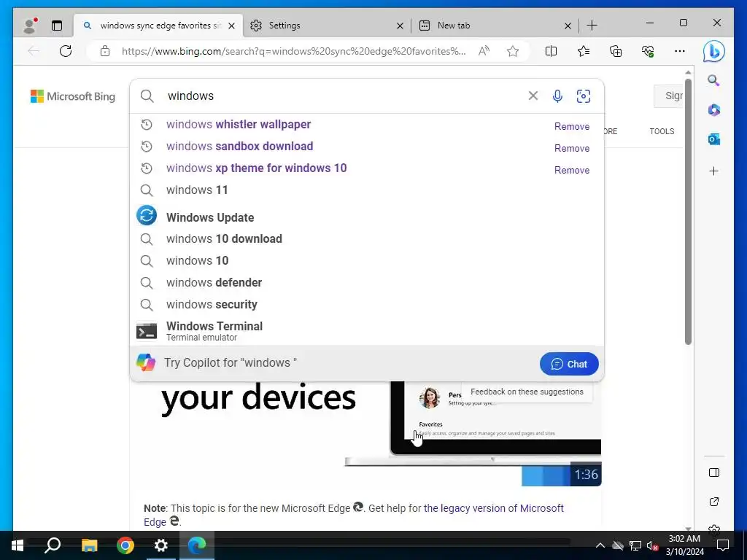The height and width of the screenshot is (560, 747).
Task: Launch Google Chrome from taskbar
Action: click(125, 545)
